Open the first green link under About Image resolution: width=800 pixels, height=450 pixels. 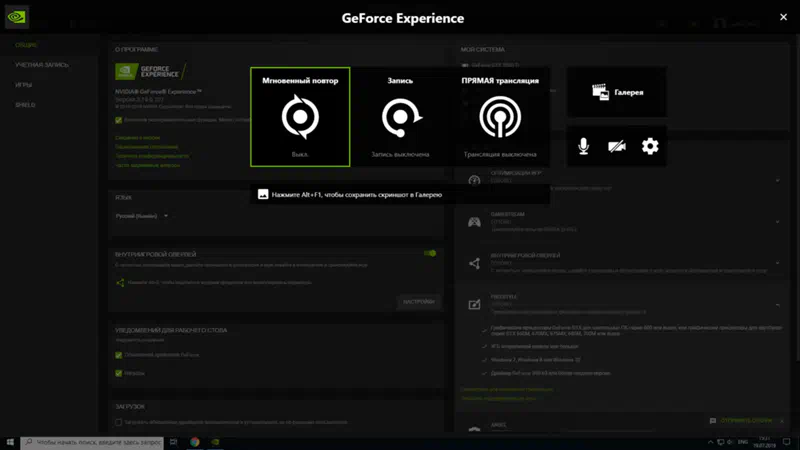(x=137, y=138)
